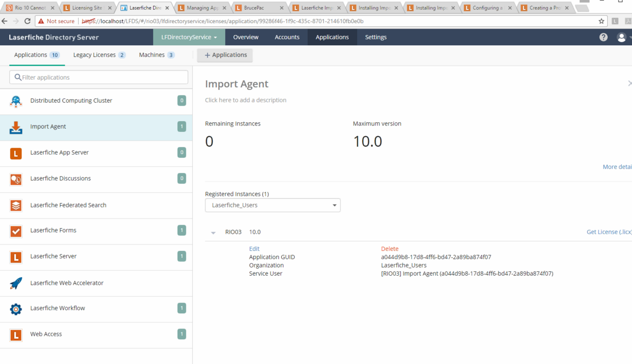632x364 pixels.
Task: Select Laserfiche Web Accelerator in the list
Action: [x=96, y=283]
